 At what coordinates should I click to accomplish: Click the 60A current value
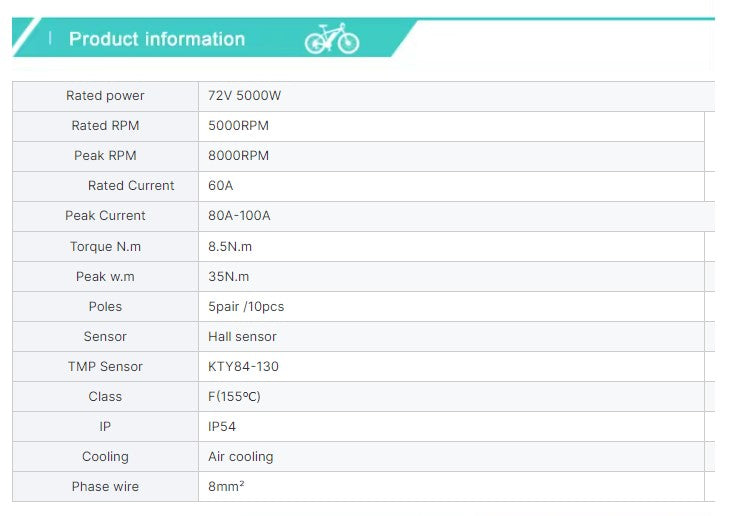point(220,186)
